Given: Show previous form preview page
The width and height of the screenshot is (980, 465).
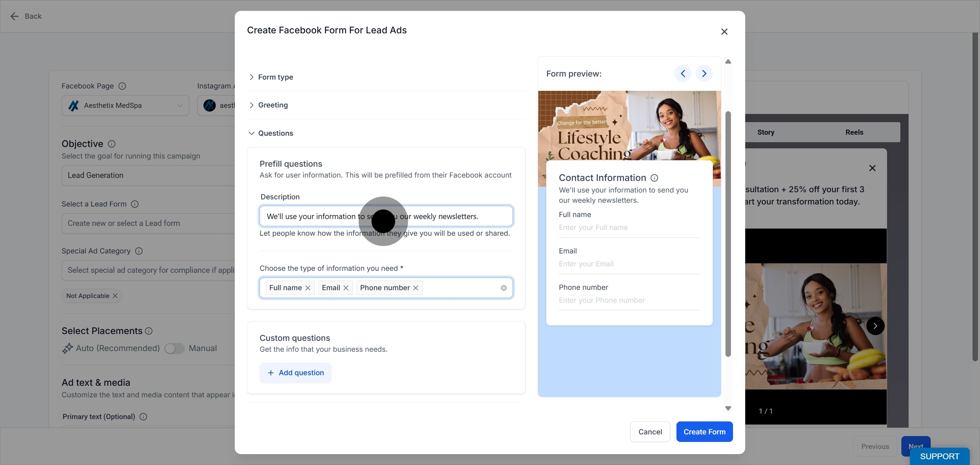Looking at the screenshot, I should coord(683,73).
